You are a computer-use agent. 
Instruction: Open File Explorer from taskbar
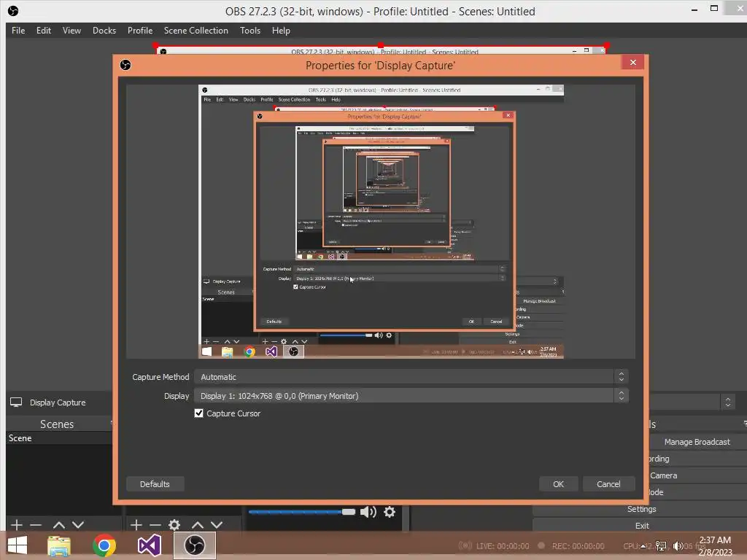[x=59, y=545]
